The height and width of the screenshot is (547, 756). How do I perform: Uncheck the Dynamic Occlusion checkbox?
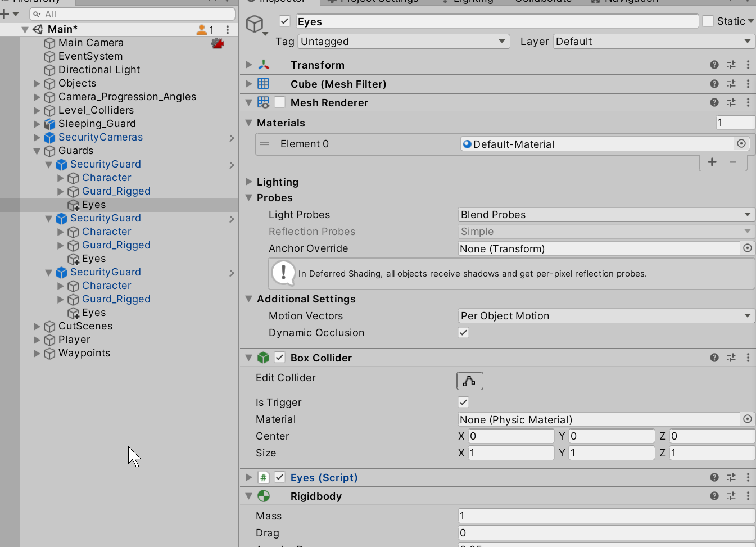click(464, 332)
